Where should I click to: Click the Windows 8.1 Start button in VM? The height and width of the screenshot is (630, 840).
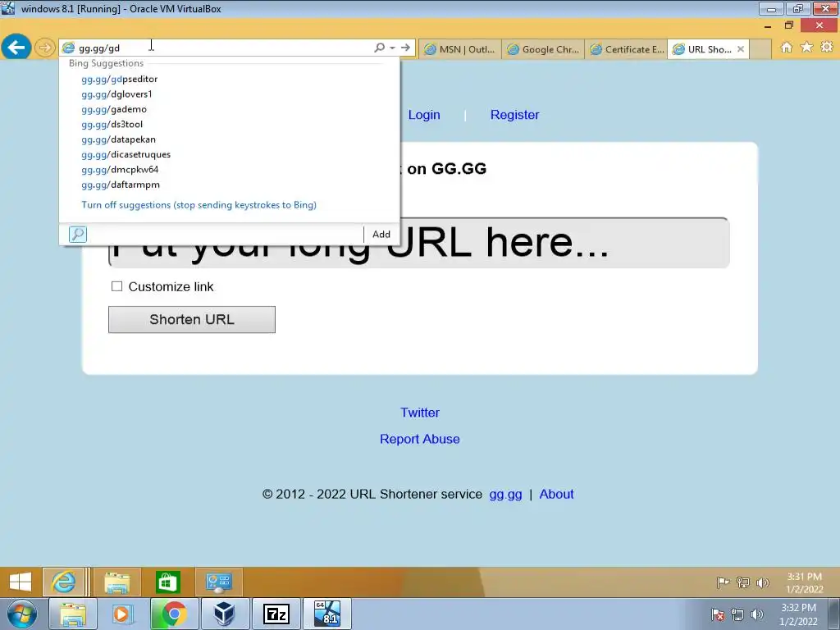21,582
